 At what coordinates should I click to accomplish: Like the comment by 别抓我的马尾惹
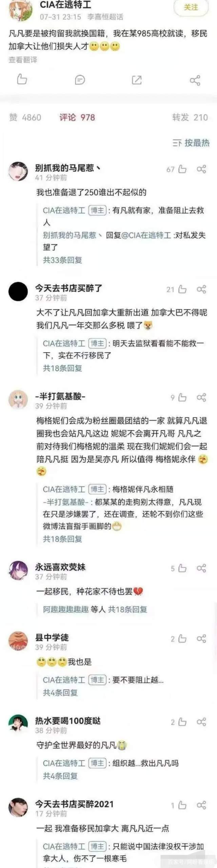182,169
